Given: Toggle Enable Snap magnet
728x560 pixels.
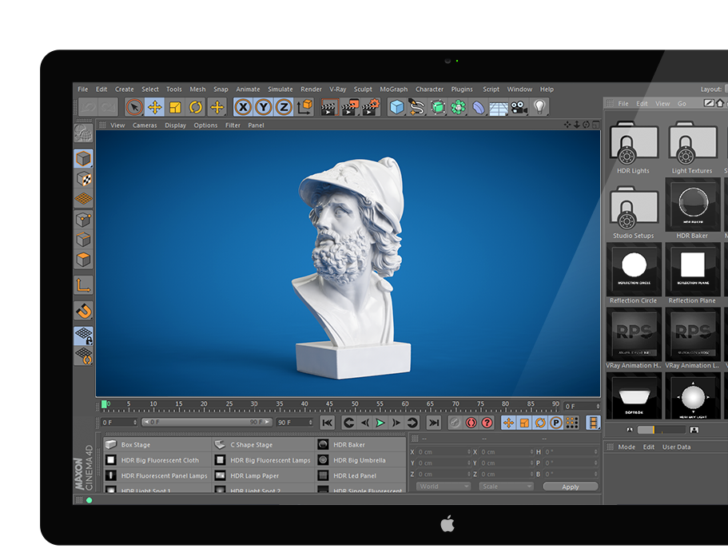Looking at the screenshot, I should [83, 311].
